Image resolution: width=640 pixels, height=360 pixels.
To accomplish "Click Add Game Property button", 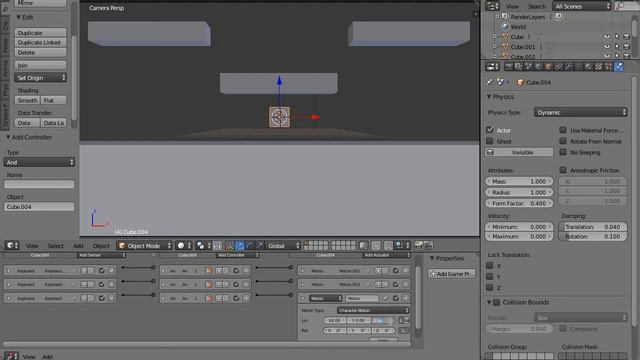I will coord(451,273).
